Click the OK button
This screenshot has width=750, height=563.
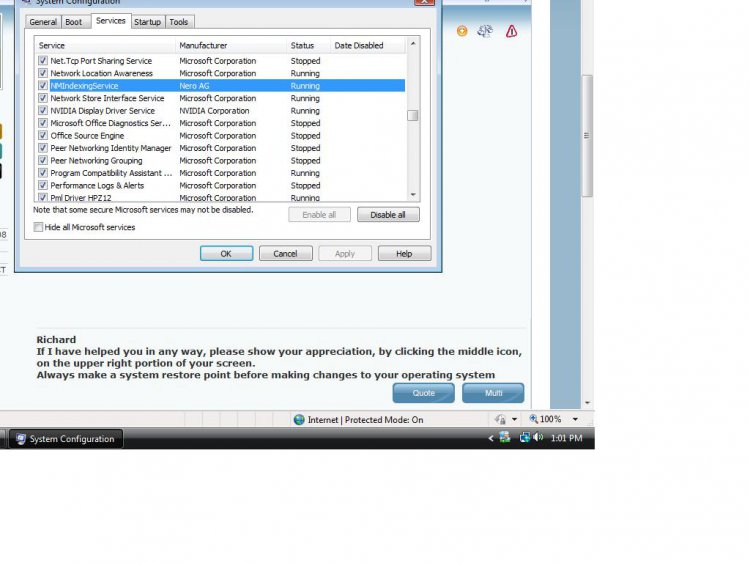pyautogui.click(x=226, y=254)
